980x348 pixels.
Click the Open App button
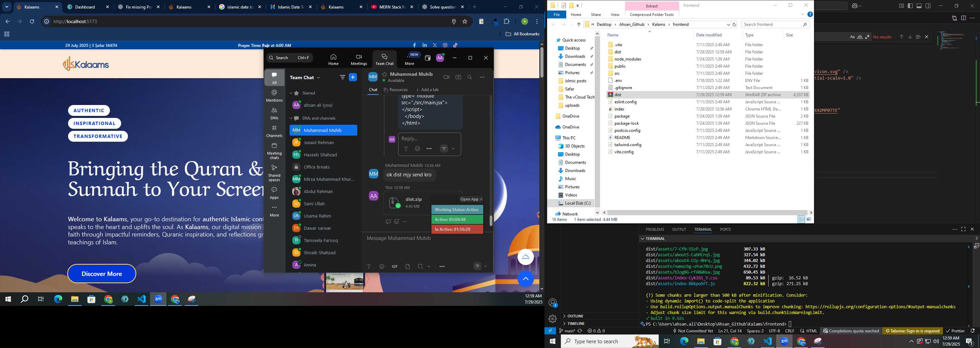pyautogui.click(x=471, y=199)
